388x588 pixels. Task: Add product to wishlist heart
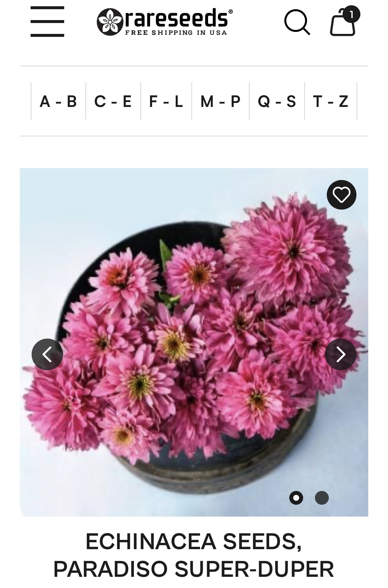click(x=341, y=195)
